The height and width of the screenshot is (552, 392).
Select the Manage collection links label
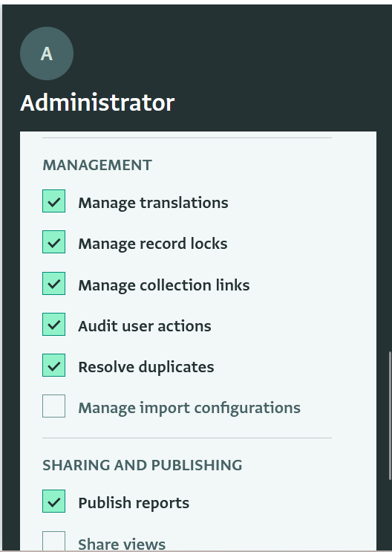(164, 285)
